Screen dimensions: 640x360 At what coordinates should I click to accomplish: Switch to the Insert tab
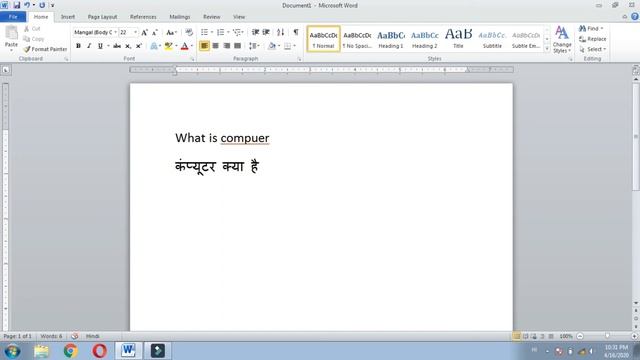coord(68,17)
